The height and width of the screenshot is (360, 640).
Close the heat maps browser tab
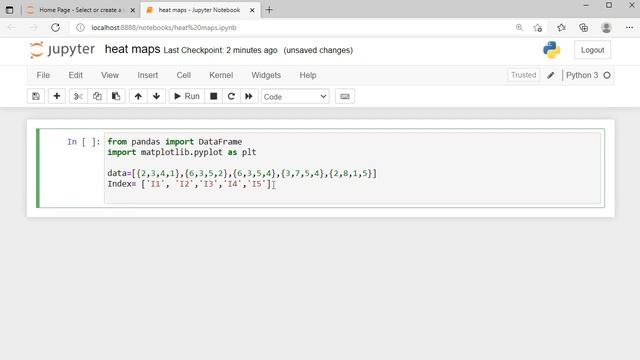point(252,10)
